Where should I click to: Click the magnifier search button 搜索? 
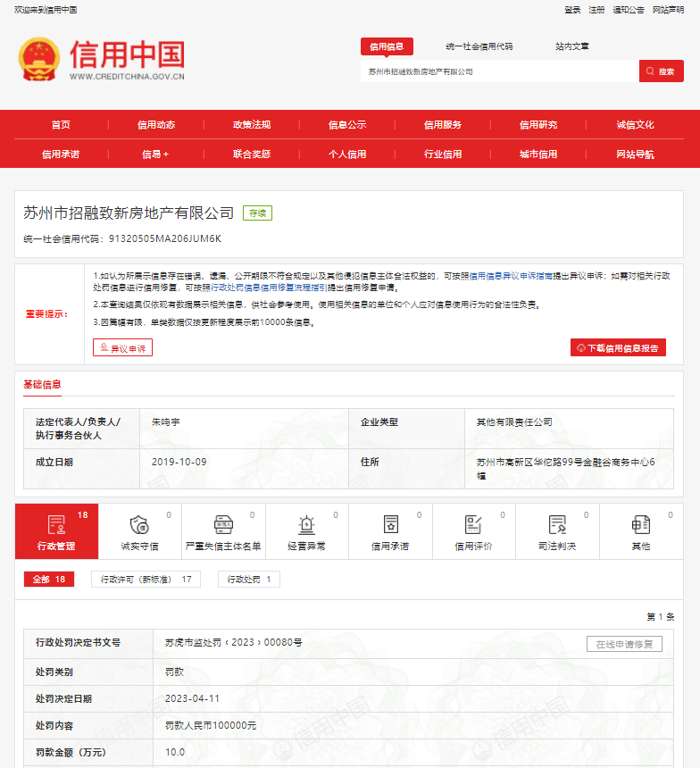click(x=662, y=71)
